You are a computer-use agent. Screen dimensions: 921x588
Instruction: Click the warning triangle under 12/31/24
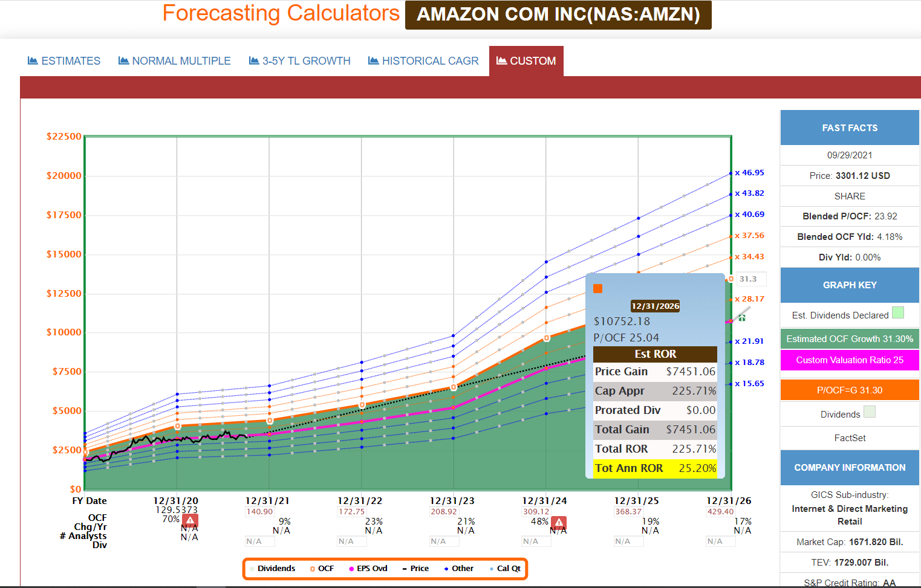(559, 523)
